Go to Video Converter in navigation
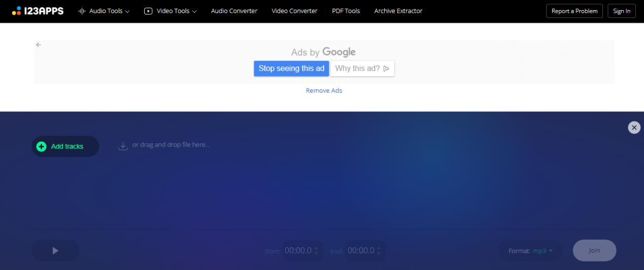Screen dimensions: 644x270 click(x=294, y=11)
